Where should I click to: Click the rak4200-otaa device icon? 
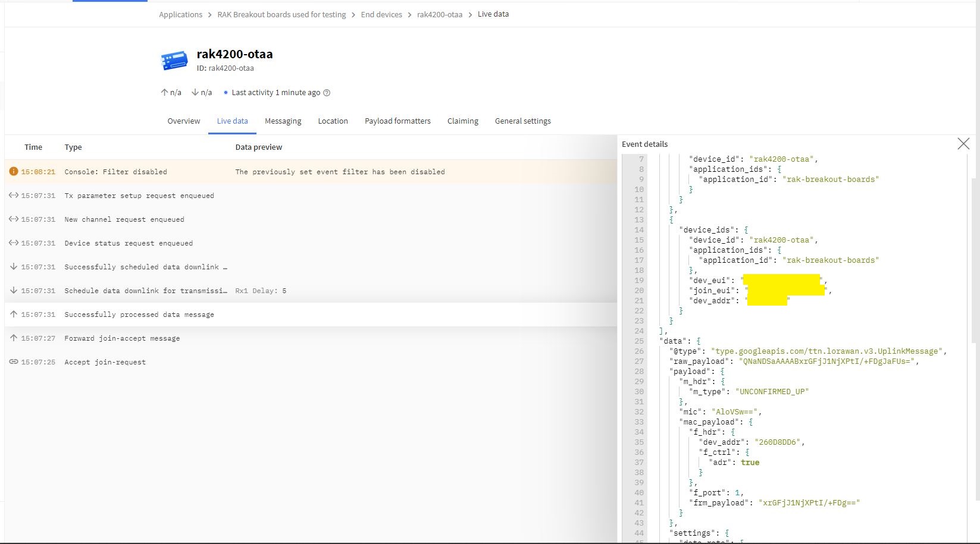[x=174, y=60]
